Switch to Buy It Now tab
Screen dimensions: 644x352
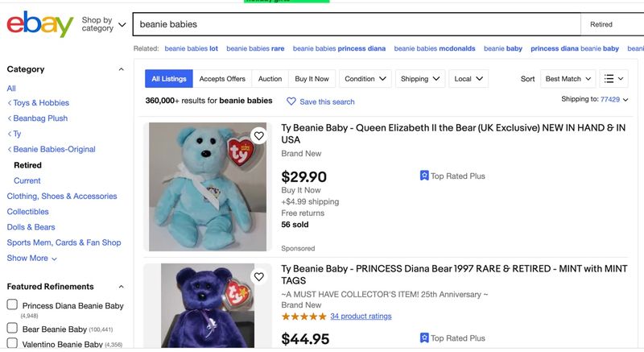312,79
